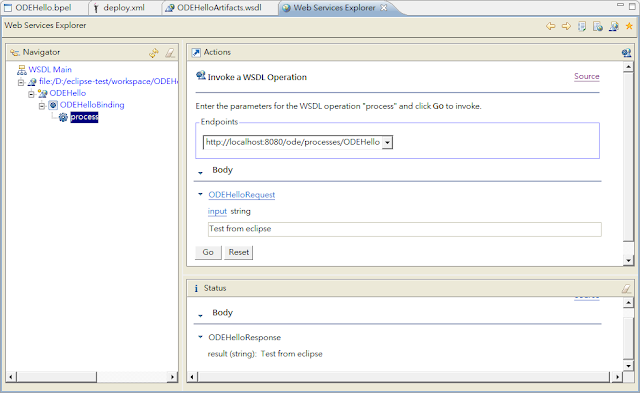Click Actions pane scroll down arrow

[629, 260]
